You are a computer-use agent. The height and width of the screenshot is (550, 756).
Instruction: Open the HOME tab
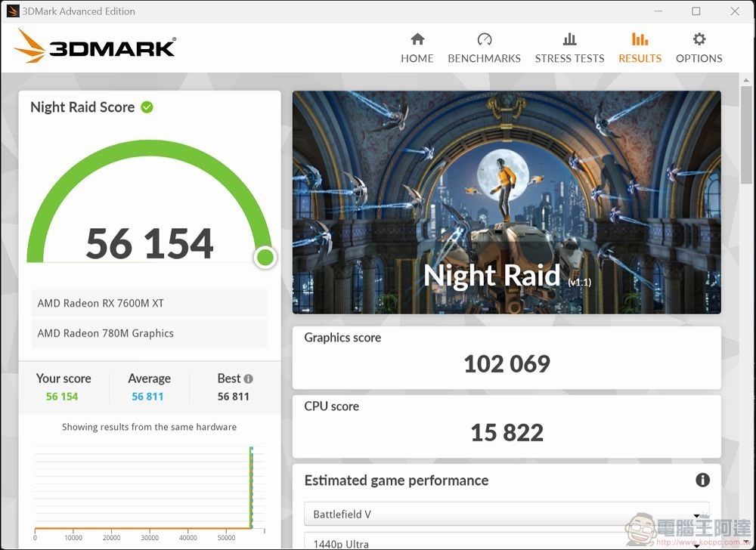tap(417, 48)
